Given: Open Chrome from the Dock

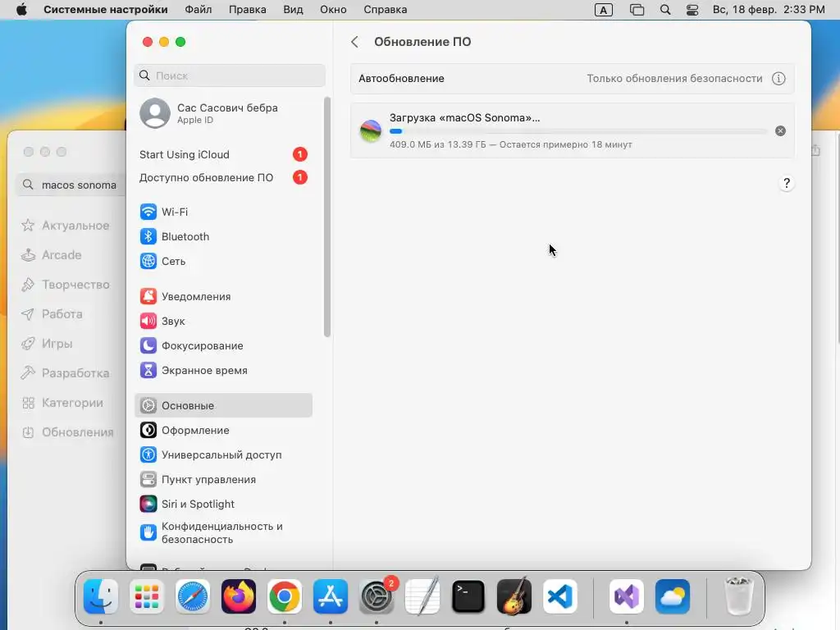Looking at the screenshot, I should coord(285,596).
